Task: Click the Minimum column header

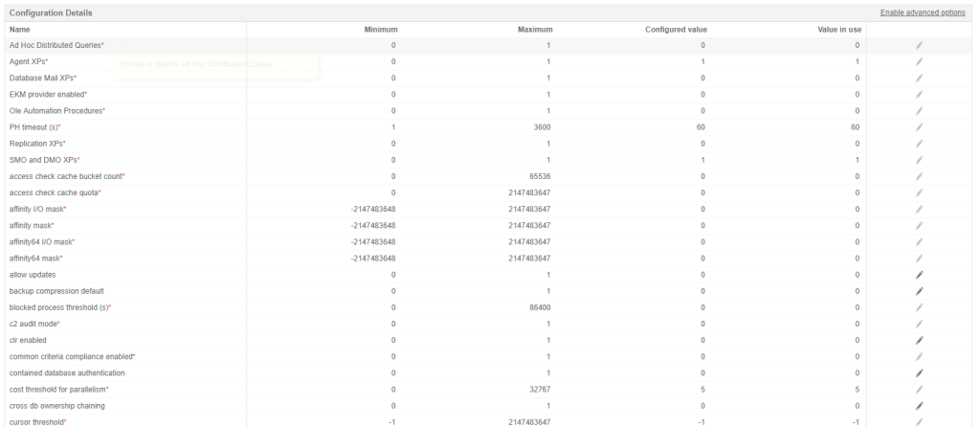Action: click(380, 30)
